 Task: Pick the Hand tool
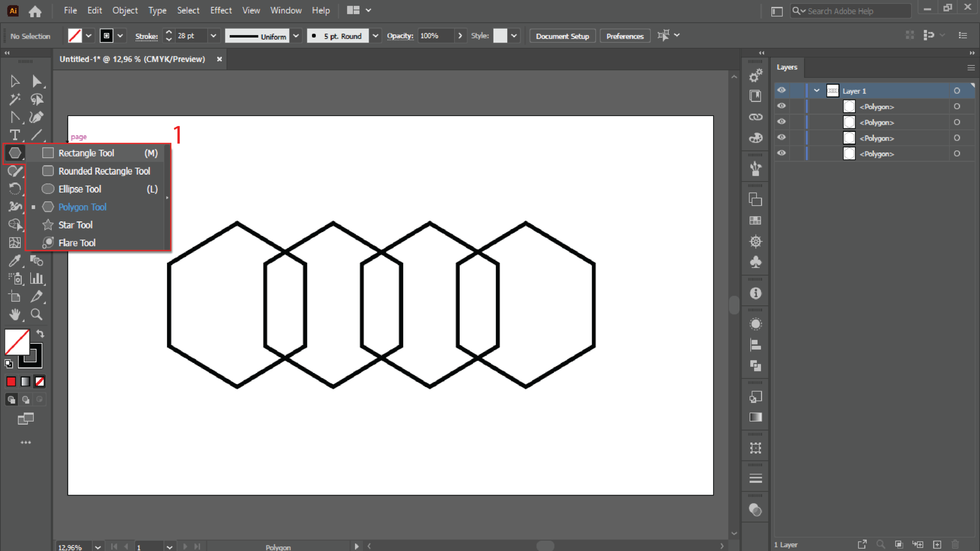15,314
